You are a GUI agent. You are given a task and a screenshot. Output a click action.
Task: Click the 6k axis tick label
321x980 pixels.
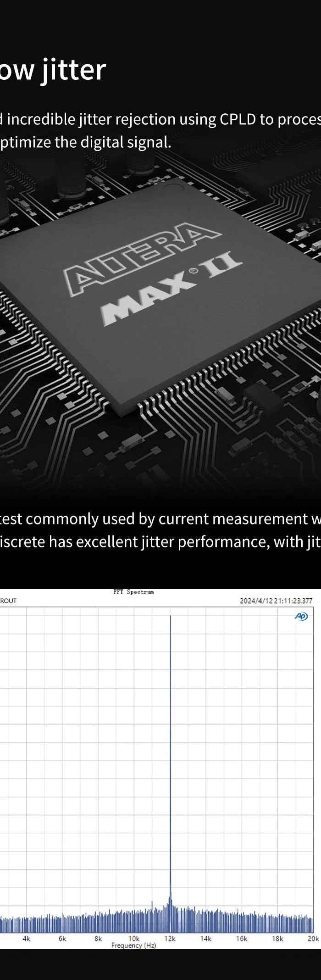pos(62,938)
